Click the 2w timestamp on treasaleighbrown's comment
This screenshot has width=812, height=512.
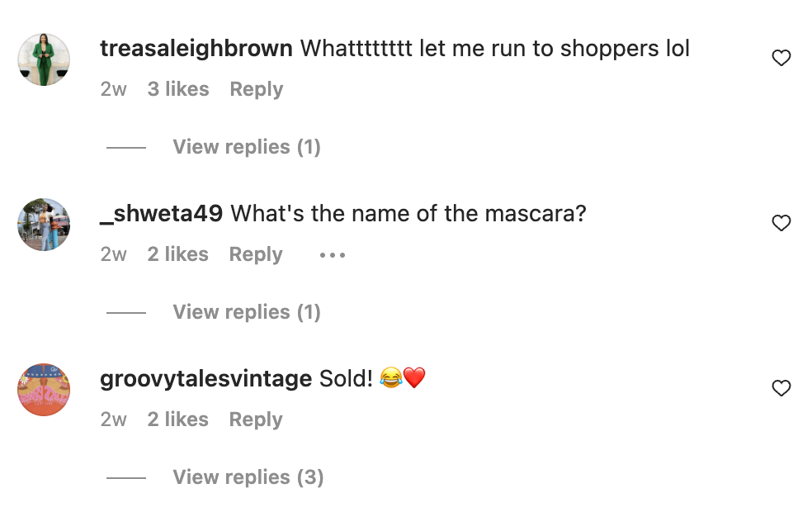point(114,89)
